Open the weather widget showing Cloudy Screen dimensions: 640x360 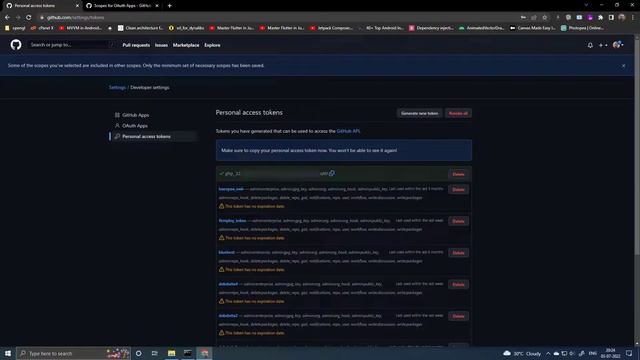pos(522,353)
